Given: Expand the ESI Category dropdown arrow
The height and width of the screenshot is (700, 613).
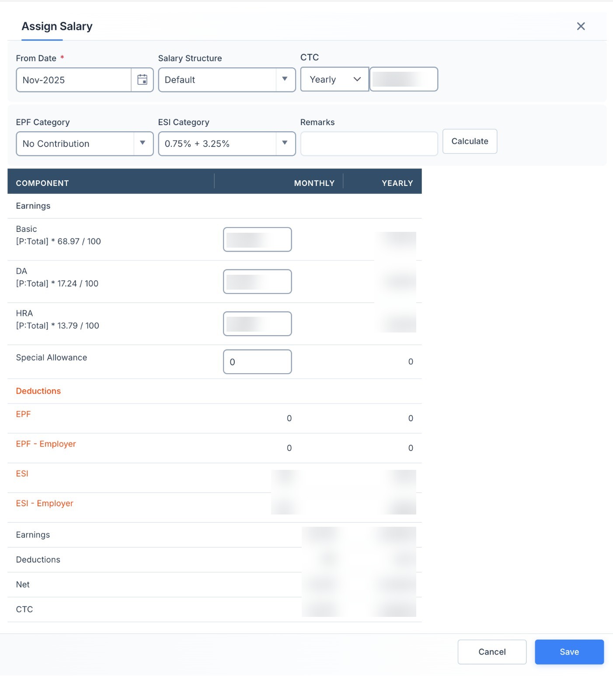Looking at the screenshot, I should [285, 143].
